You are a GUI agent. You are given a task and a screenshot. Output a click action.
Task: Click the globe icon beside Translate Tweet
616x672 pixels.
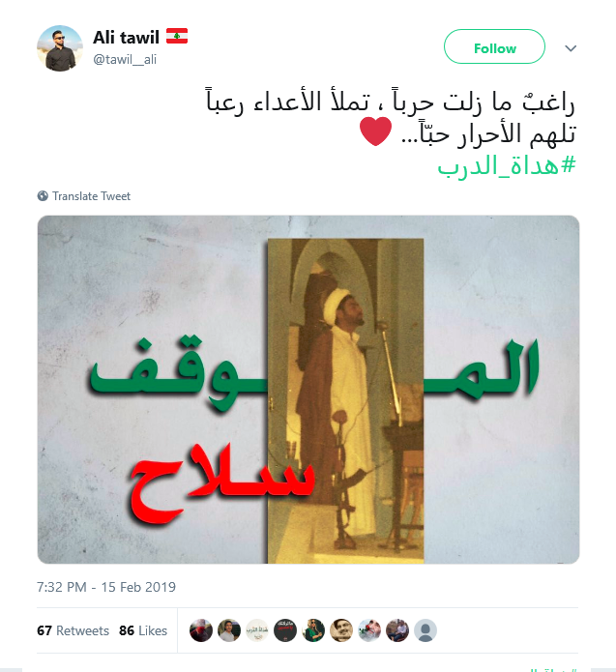point(43,196)
